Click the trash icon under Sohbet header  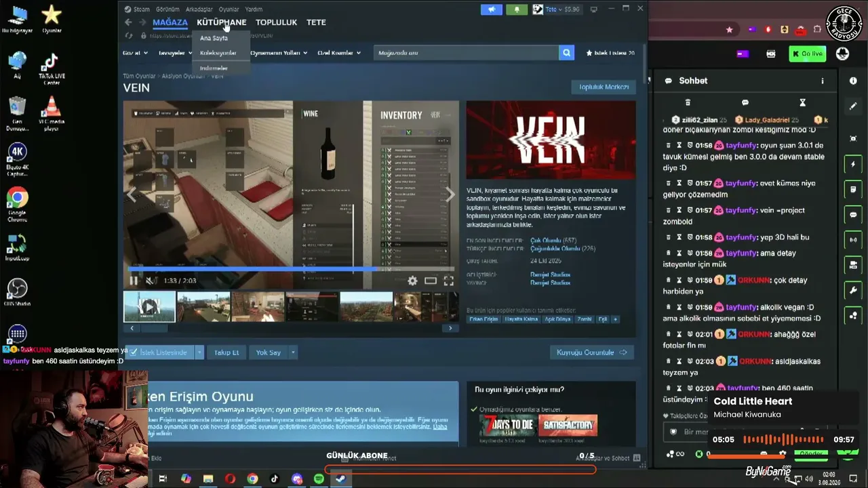pos(688,102)
